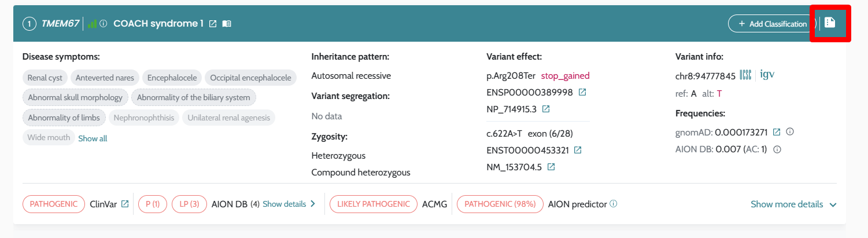Open gnomAD frequency external link
Viewport: 868px width, 238px height.
point(777,132)
